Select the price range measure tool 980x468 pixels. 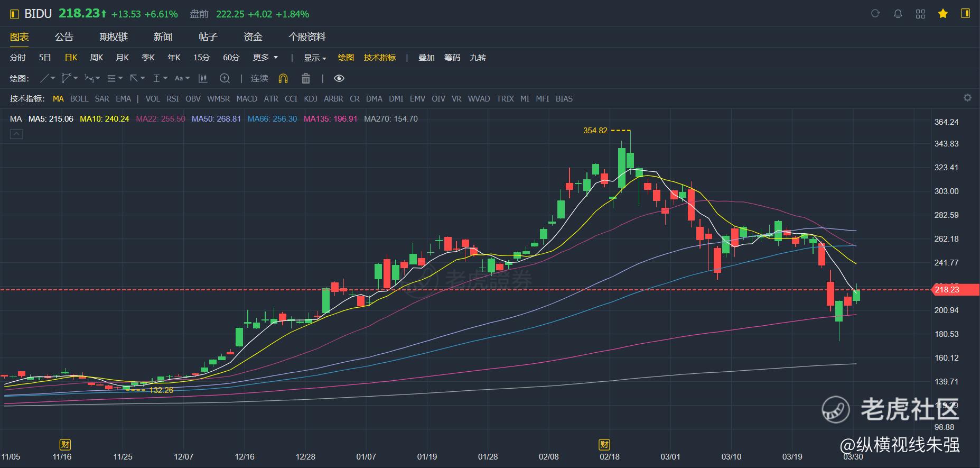[156, 78]
